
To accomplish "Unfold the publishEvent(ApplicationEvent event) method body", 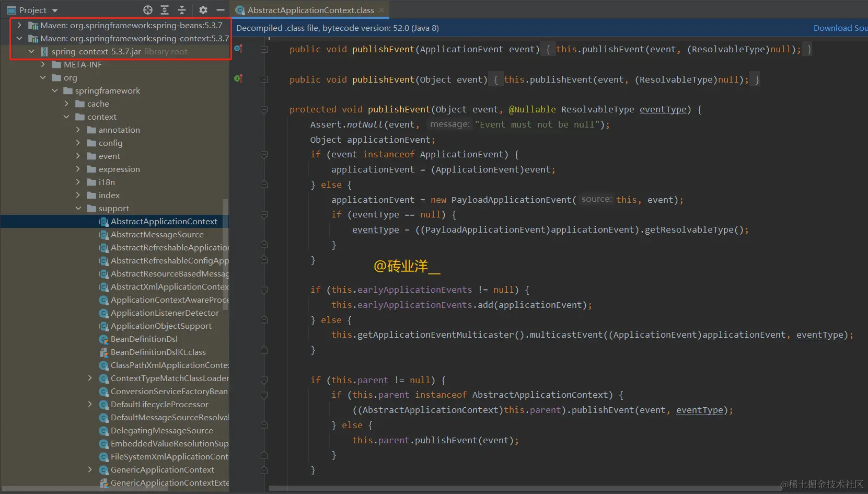I will click(264, 49).
